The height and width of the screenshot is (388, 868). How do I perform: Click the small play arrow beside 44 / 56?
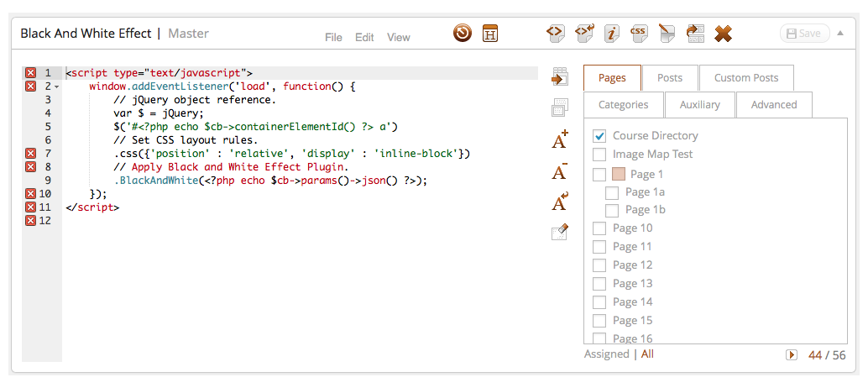click(792, 354)
